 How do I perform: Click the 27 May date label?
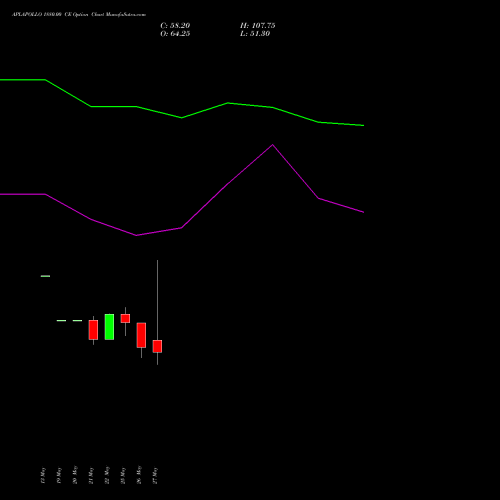[x=155, y=476]
